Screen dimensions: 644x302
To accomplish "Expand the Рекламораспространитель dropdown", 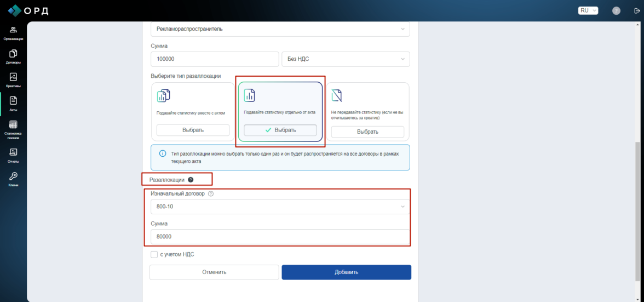I will [280, 29].
